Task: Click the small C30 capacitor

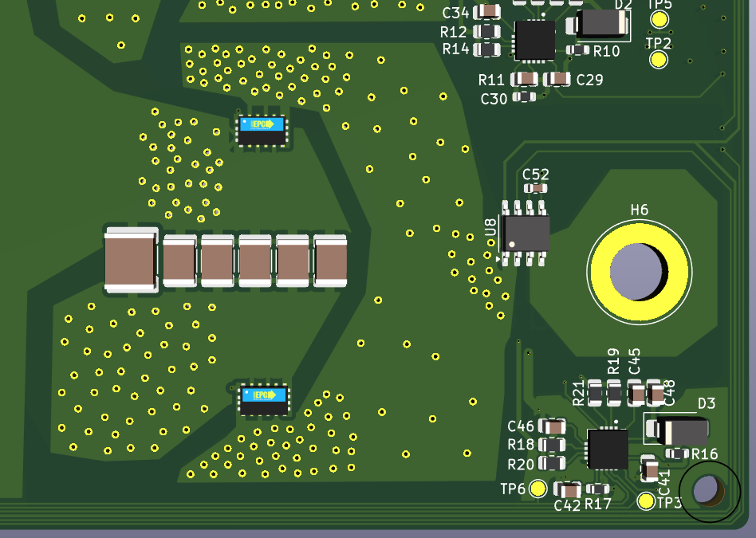Action: [x=523, y=97]
